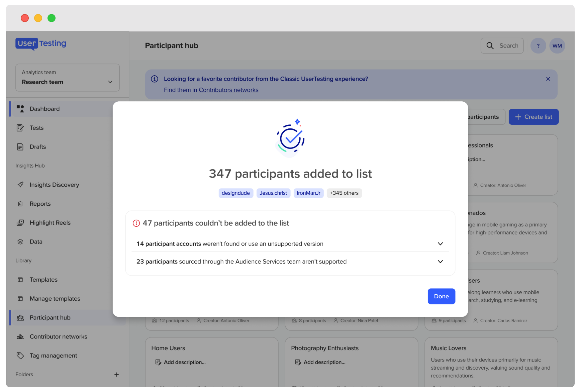This screenshot has width=580, height=392.
Task: Click the Data layers icon
Action: [20, 242]
